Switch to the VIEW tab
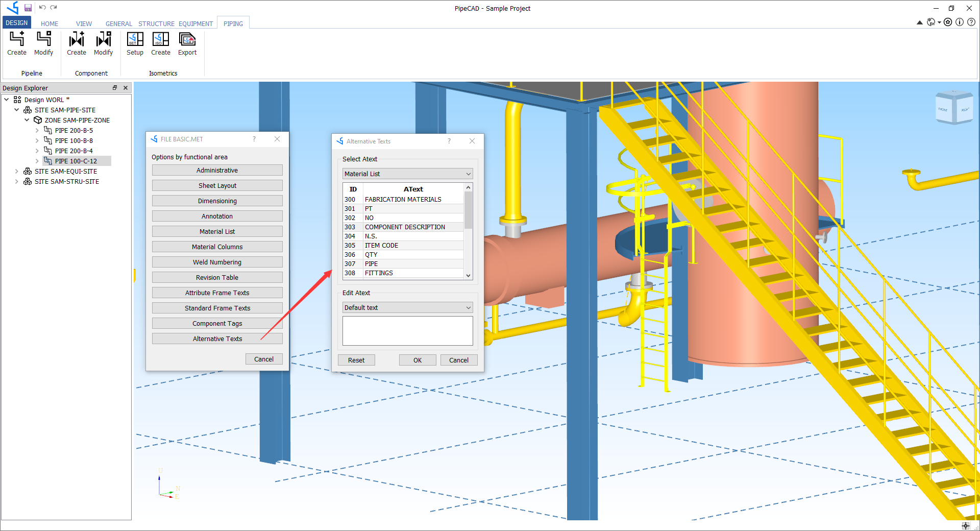980x531 pixels. (84, 23)
